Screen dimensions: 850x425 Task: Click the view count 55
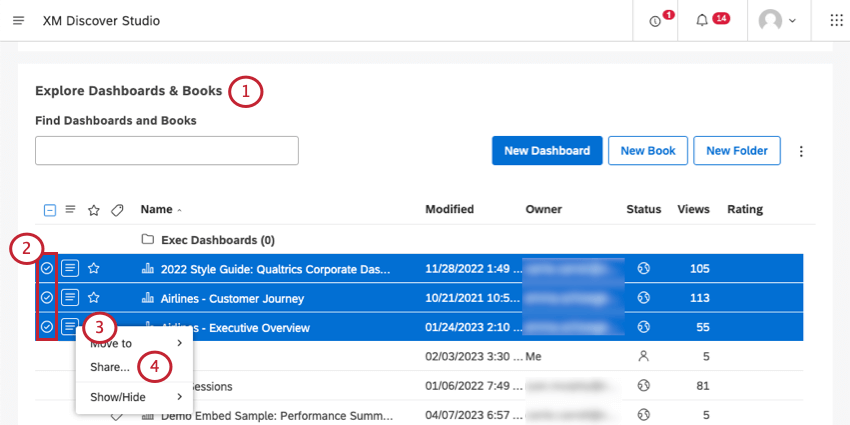point(703,327)
